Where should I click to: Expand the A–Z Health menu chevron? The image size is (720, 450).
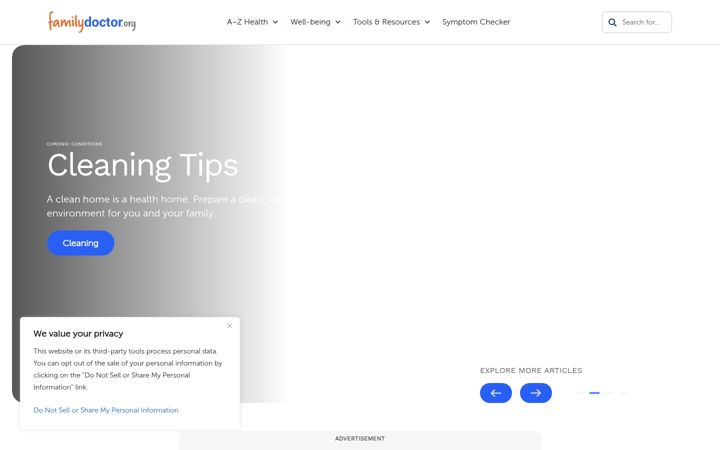click(x=276, y=22)
